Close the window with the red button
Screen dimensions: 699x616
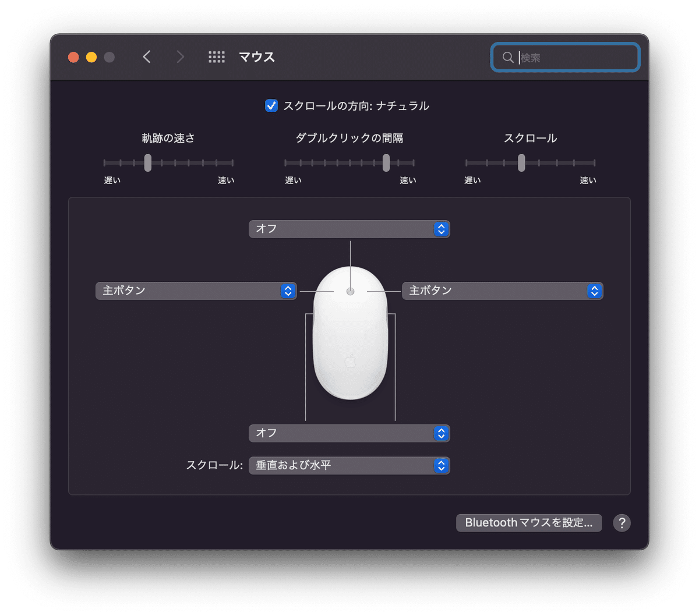pyautogui.click(x=73, y=57)
